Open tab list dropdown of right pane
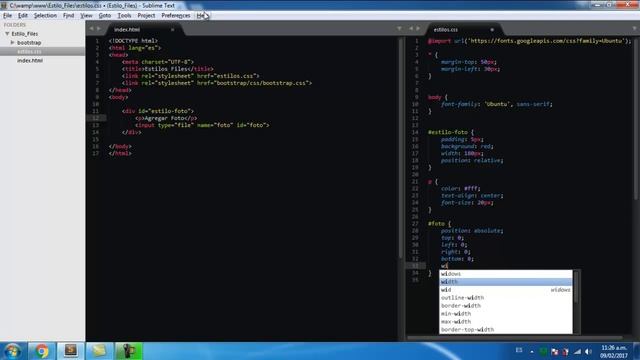Viewport: 640px width, 360px height. (635, 29)
